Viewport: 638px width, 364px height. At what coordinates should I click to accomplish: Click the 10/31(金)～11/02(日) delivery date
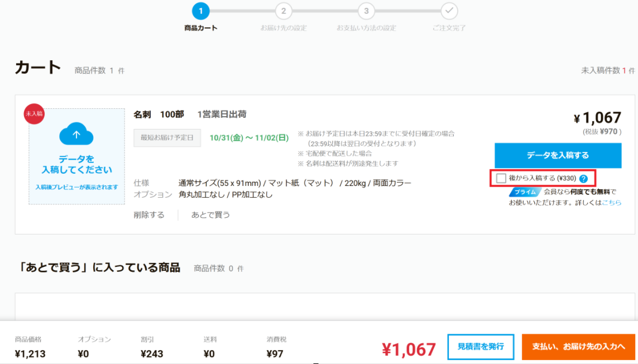[x=249, y=138]
